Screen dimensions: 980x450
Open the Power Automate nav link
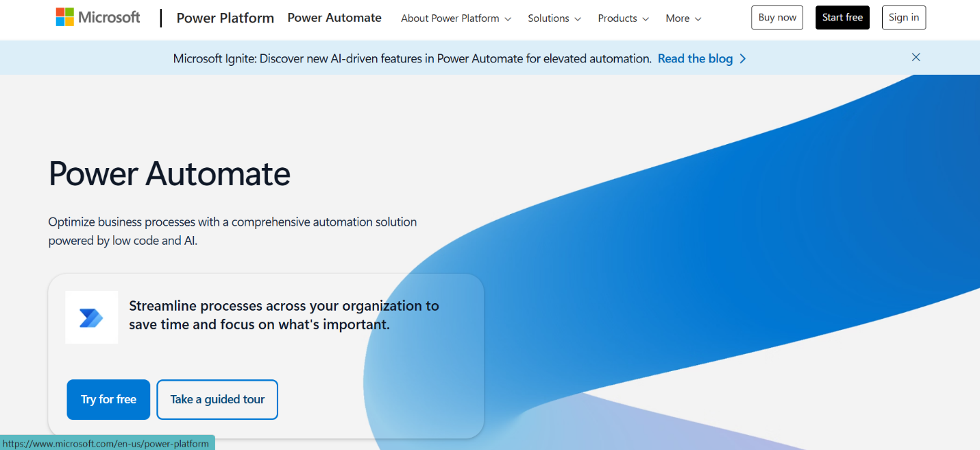334,18
